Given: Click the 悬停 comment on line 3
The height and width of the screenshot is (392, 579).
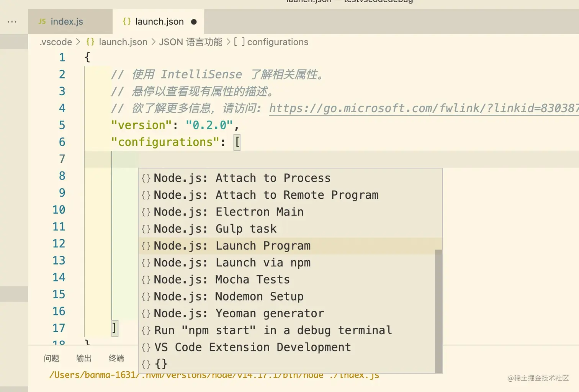Looking at the screenshot, I should pyautogui.click(x=193, y=91).
